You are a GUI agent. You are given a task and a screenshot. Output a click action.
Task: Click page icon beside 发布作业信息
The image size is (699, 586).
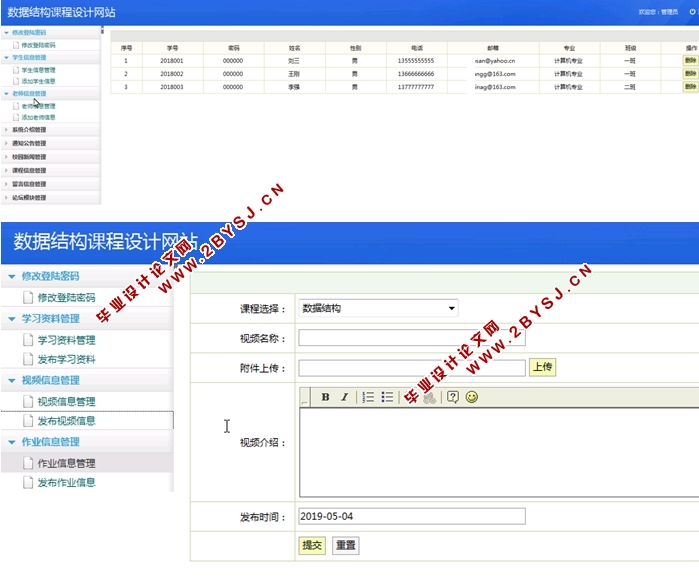pos(28,482)
